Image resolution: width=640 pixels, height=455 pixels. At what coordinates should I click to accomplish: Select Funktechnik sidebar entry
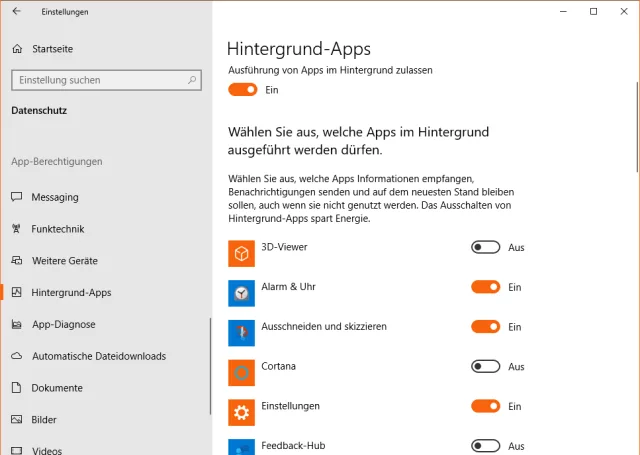[58, 229]
